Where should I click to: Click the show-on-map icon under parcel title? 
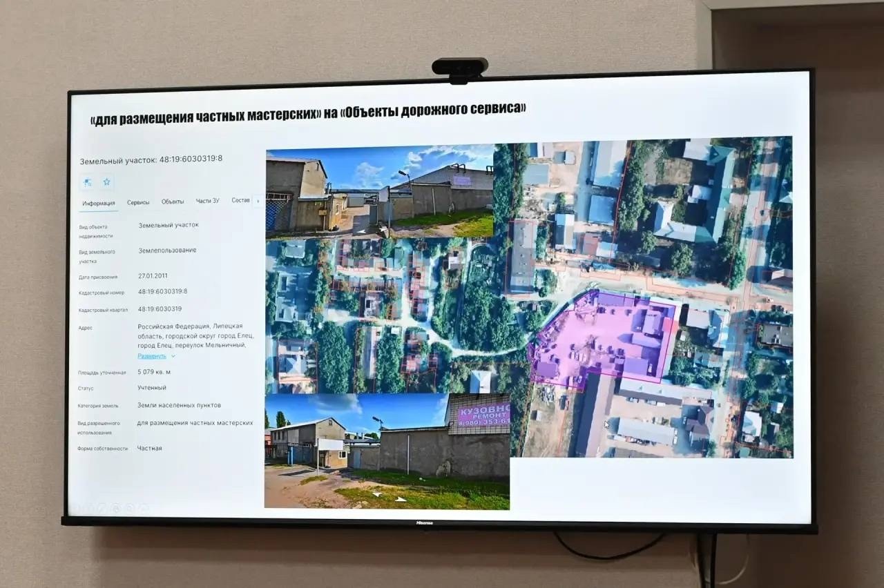tap(88, 182)
